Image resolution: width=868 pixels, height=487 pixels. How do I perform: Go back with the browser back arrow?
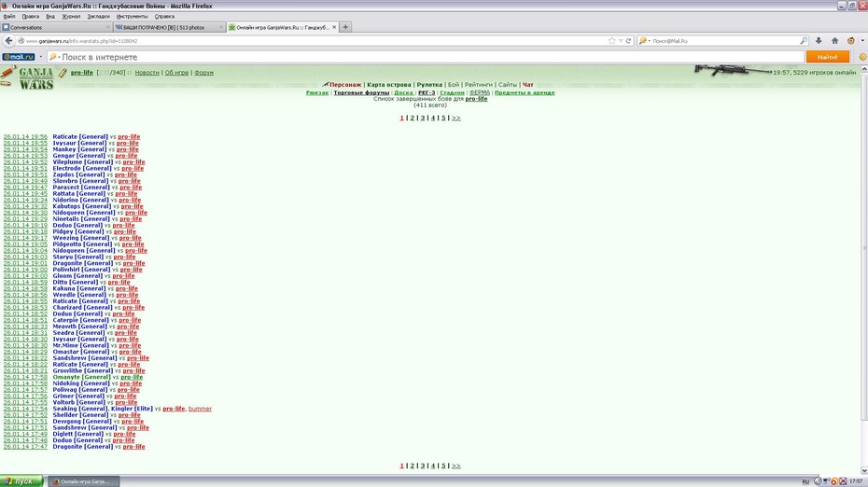pos(8,41)
